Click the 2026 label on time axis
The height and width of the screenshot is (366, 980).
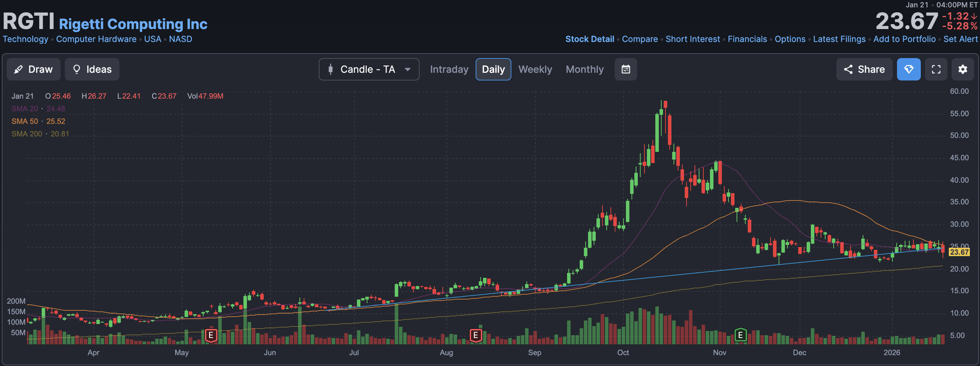(892, 352)
